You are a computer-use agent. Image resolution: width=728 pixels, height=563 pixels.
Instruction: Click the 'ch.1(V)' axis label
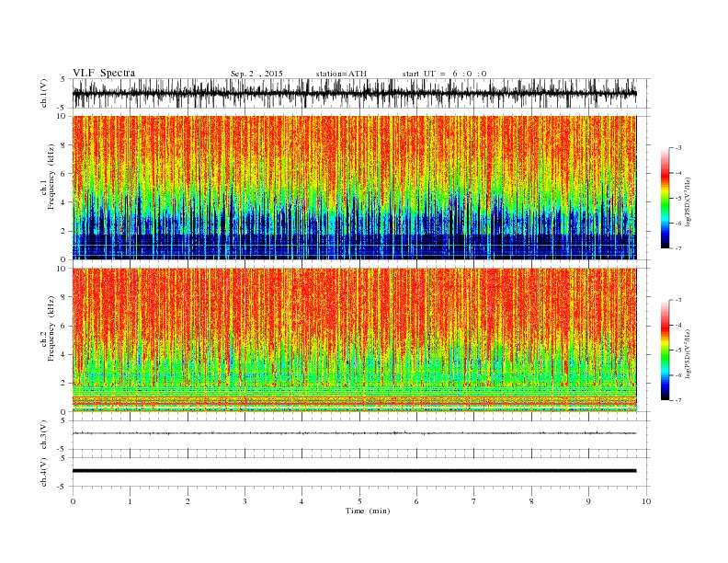[x=44, y=93]
